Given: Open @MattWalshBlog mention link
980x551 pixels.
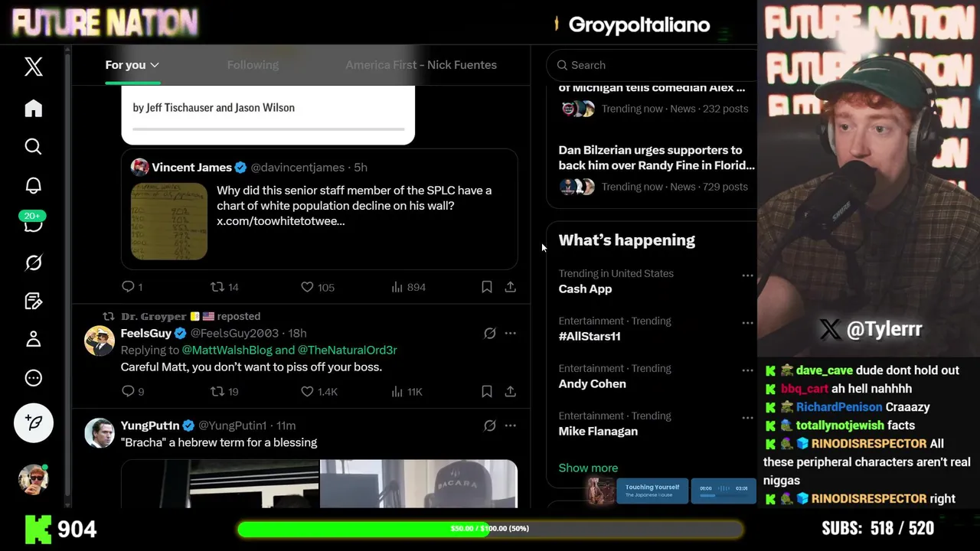Looking at the screenshot, I should pos(227,350).
